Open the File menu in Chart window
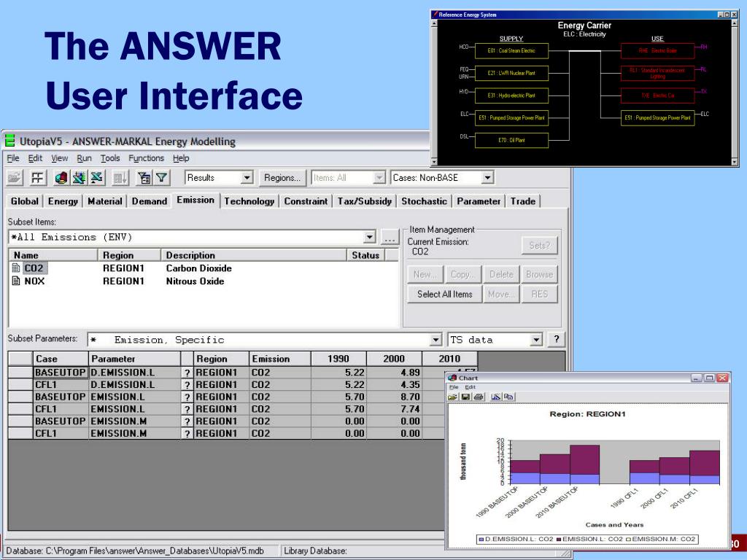The width and height of the screenshot is (747, 560). tap(454, 387)
